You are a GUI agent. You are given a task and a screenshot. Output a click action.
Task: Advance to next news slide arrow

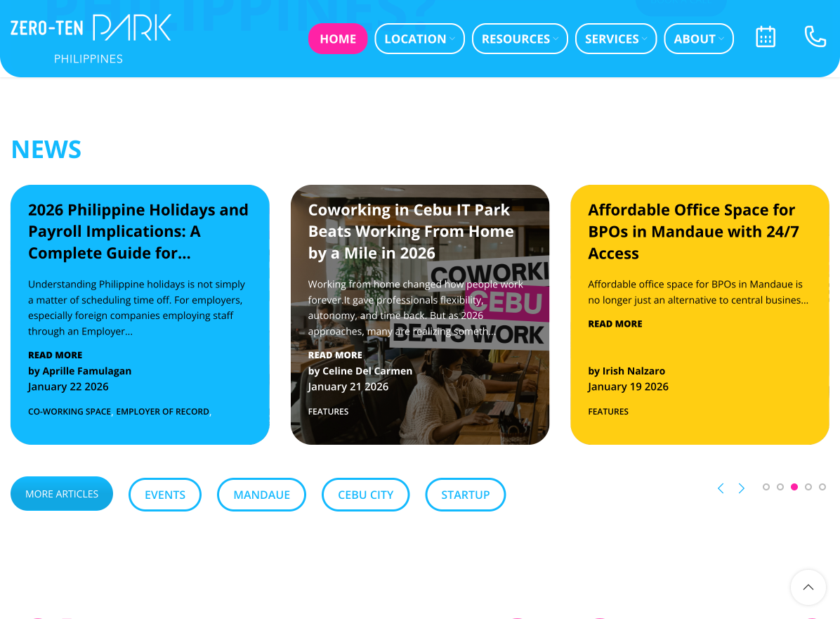point(742,488)
